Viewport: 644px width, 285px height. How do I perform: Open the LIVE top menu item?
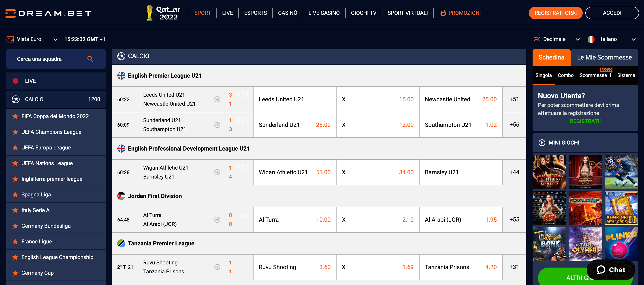click(228, 13)
